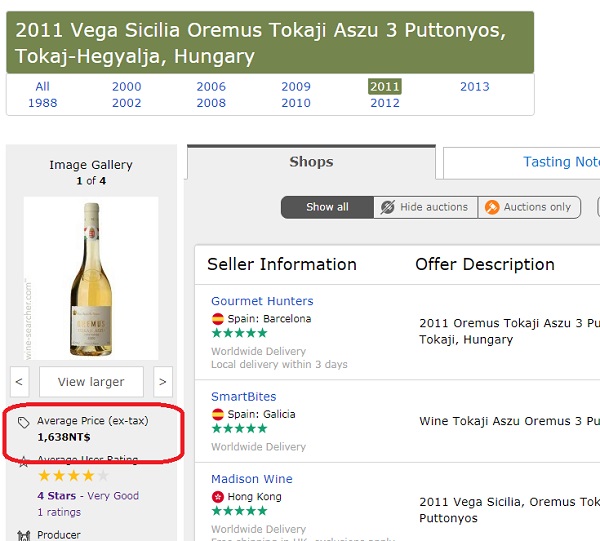Click the Hide auctions crossed-eye icon
This screenshot has width=600, height=541.
click(387, 207)
